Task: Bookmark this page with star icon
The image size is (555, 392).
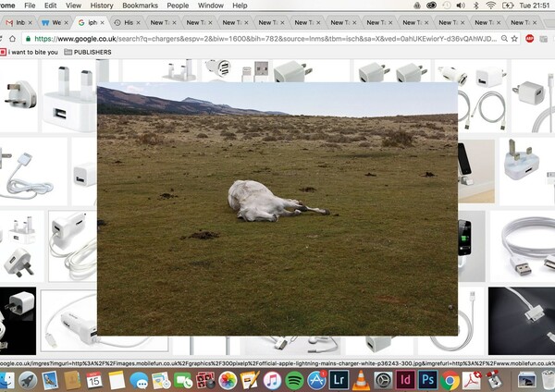Action: pyautogui.click(x=514, y=39)
